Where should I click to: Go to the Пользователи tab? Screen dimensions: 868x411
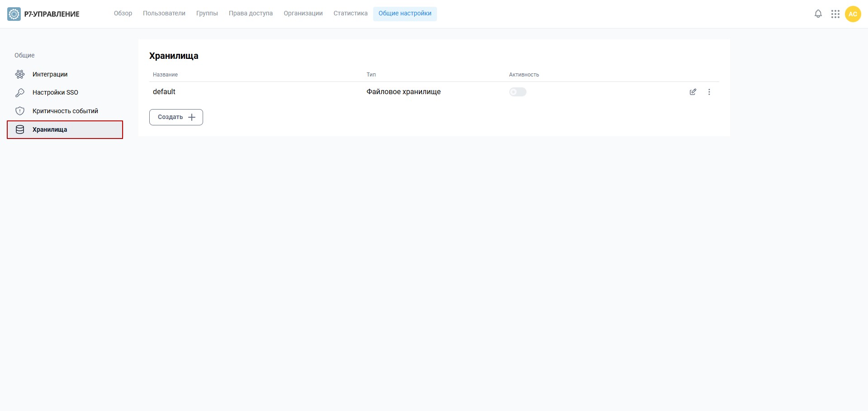click(164, 13)
